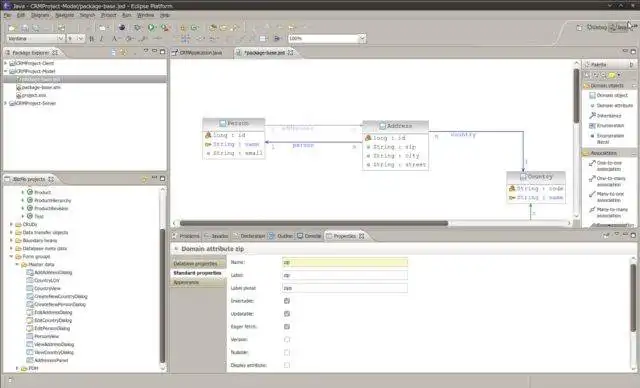Click the New file icon in the toolbar
Screen dimensions: 640x388
click(12, 28)
